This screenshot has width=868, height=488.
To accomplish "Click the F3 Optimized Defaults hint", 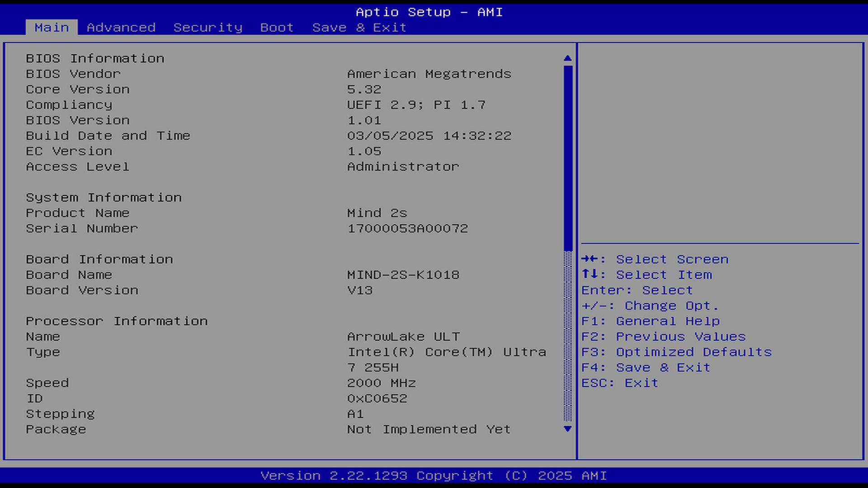I will tap(676, 352).
